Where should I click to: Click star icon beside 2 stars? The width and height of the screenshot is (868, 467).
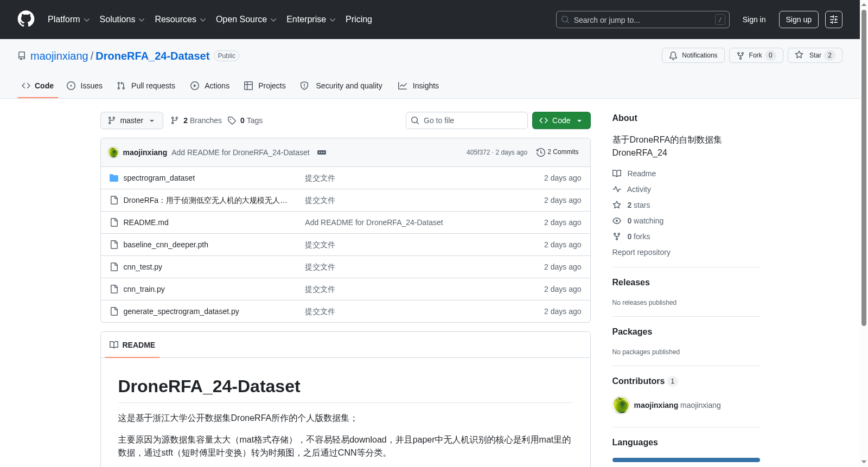[x=617, y=205]
